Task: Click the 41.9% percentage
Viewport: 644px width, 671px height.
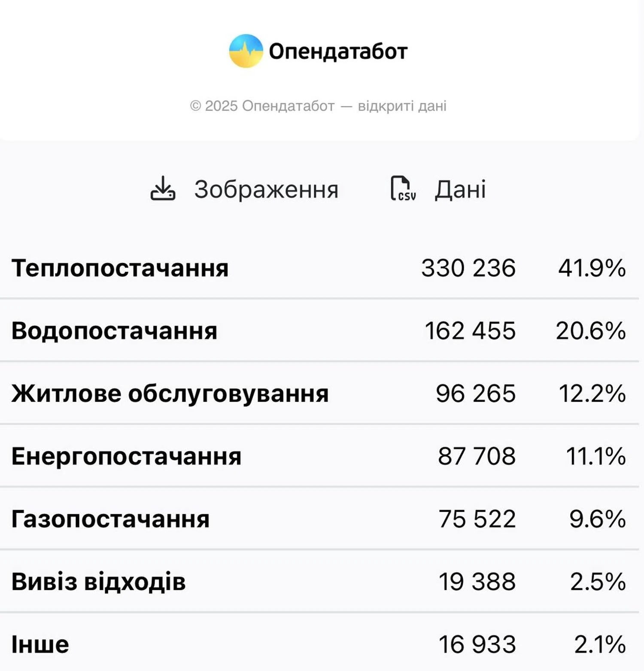Action: (592, 268)
